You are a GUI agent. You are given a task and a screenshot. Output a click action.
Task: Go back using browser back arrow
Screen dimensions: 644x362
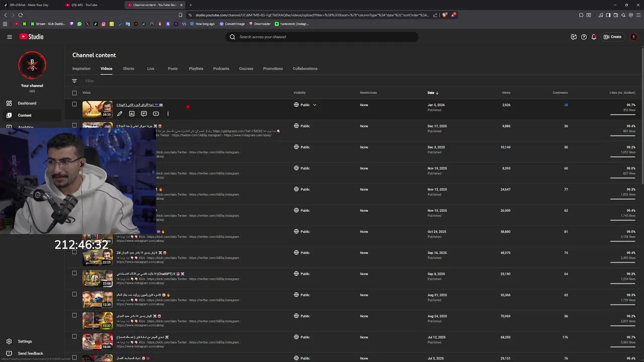[6, 15]
